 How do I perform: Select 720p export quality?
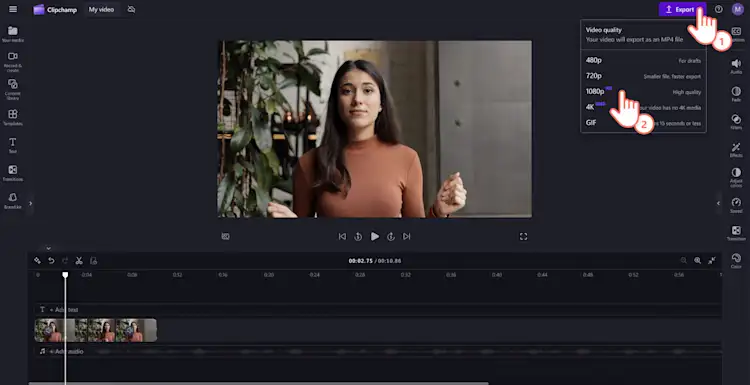tap(643, 76)
